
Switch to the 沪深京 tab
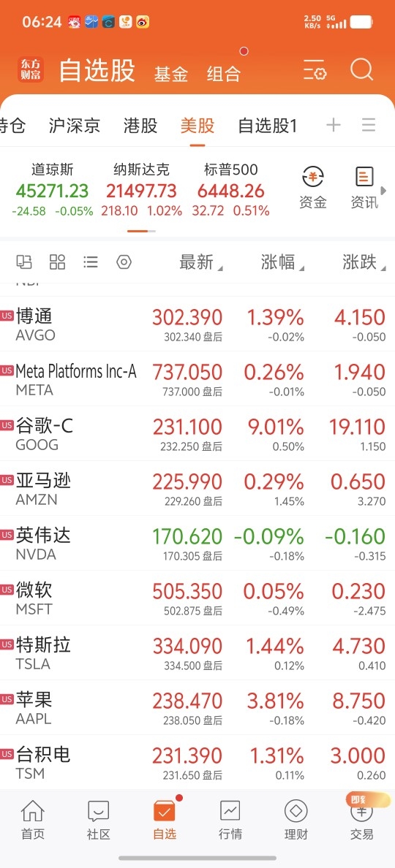pos(74,126)
